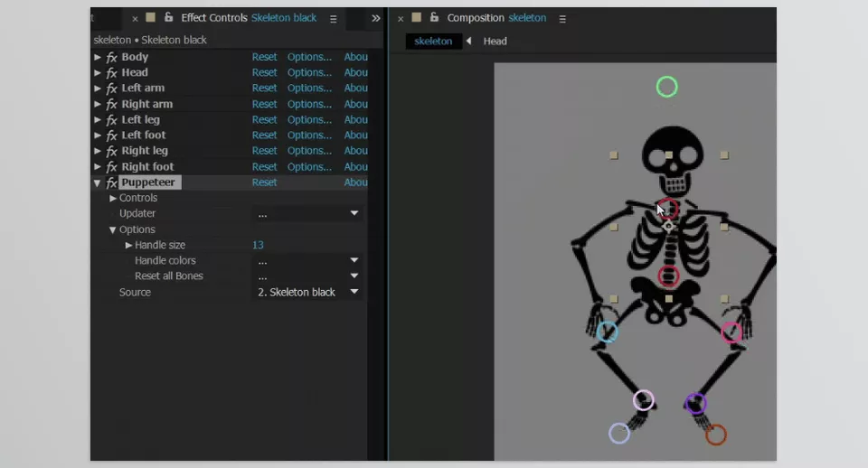Viewport: 868px width, 468px height.
Task: Toggle the fx switch for Head effect
Action: [x=111, y=72]
